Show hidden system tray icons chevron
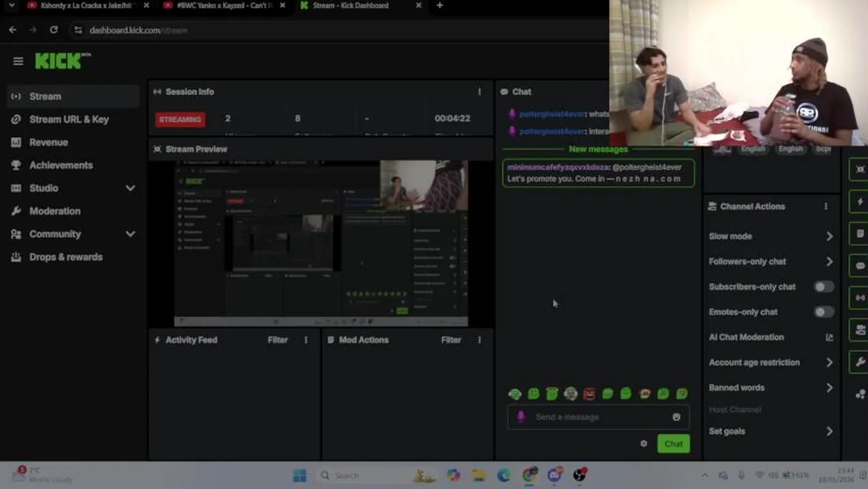The image size is (868, 489). (x=705, y=475)
